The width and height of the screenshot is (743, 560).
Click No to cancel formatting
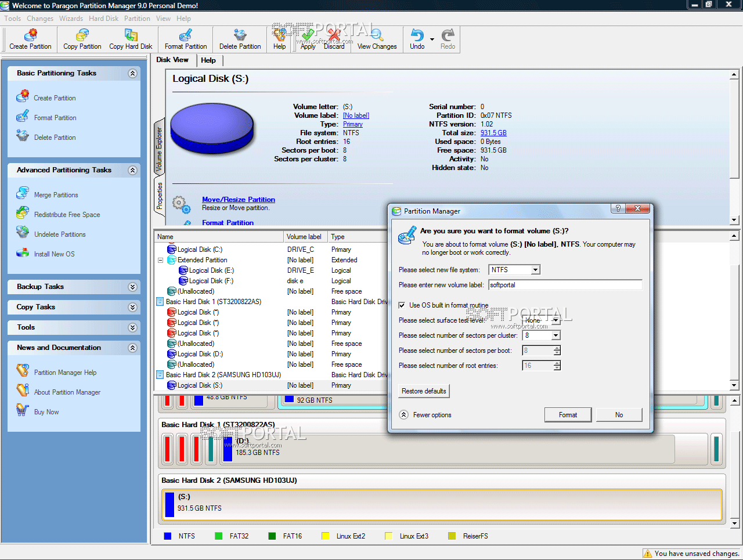click(x=619, y=415)
